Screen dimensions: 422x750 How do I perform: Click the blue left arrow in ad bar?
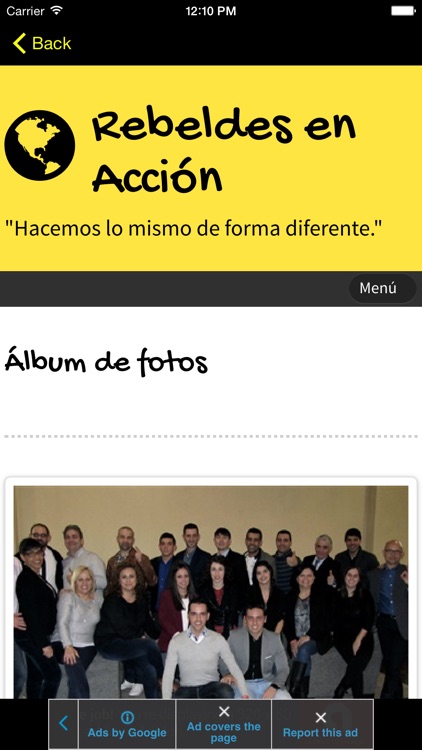click(x=63, y=723)
